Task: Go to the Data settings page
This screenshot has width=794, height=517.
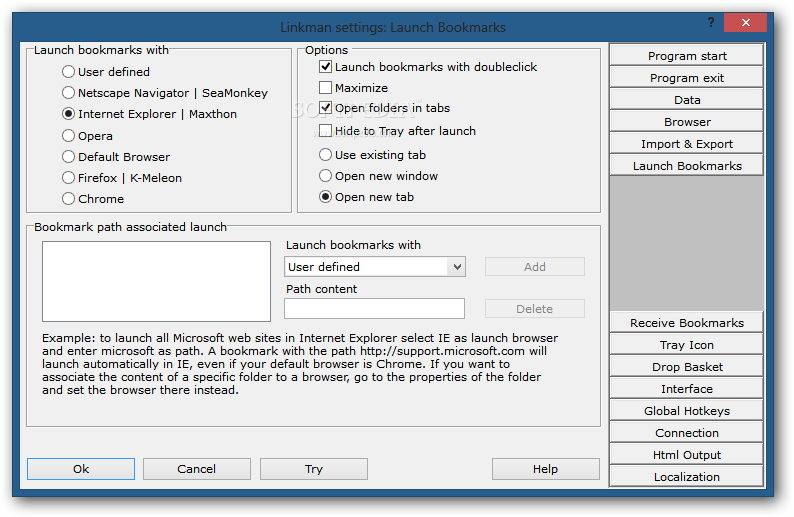Action: 687,100
